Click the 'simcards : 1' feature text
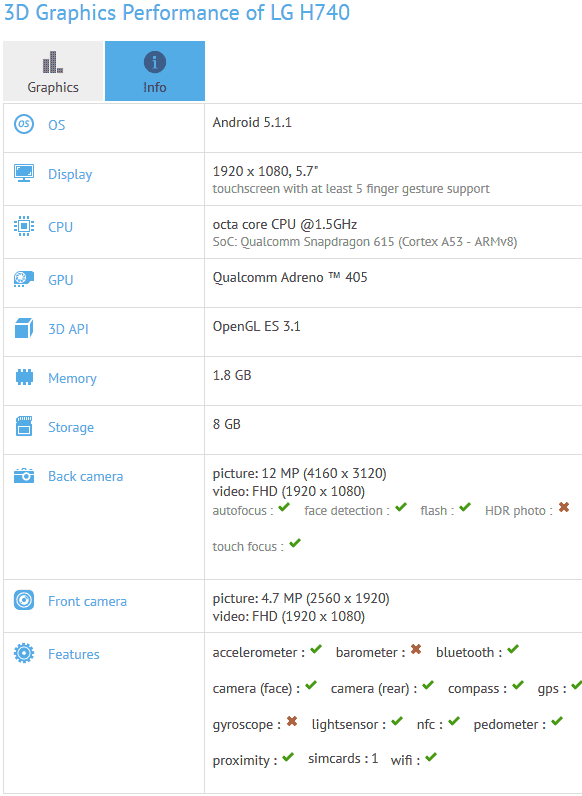 (x=343, y=758)
